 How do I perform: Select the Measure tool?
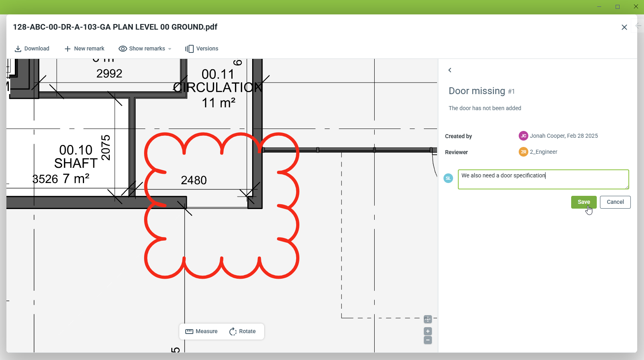click(202, 332)
